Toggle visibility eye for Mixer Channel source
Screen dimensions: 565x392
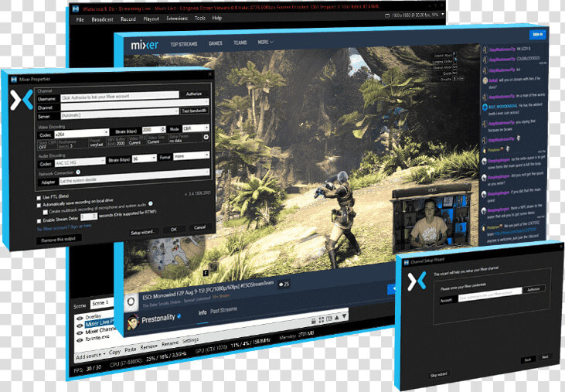pos(80,333)
